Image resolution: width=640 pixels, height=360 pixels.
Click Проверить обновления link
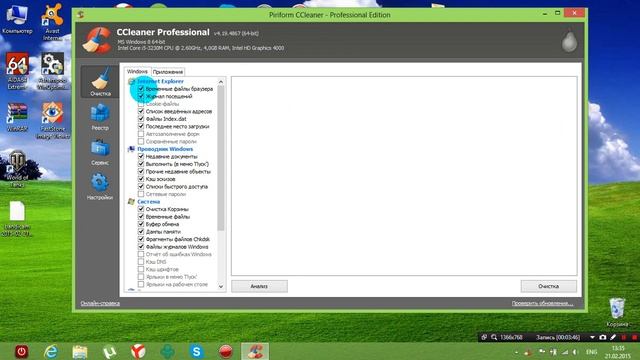pos(542,303)
